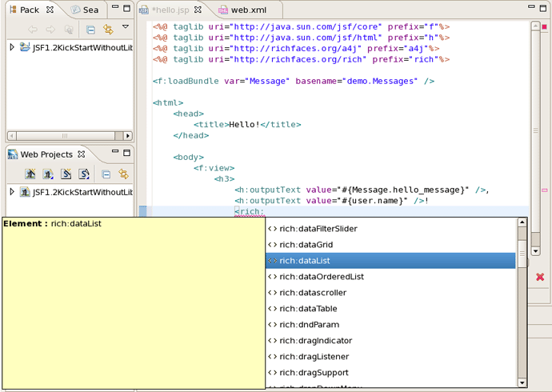
Task: Choose rich:dataGrid in autocomplete popup
Action: [x=306, y=245]
